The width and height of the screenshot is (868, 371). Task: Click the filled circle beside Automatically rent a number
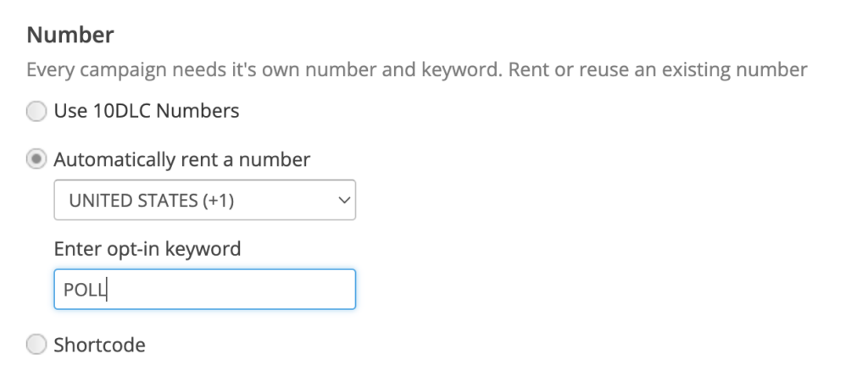[x=36, y=160]
